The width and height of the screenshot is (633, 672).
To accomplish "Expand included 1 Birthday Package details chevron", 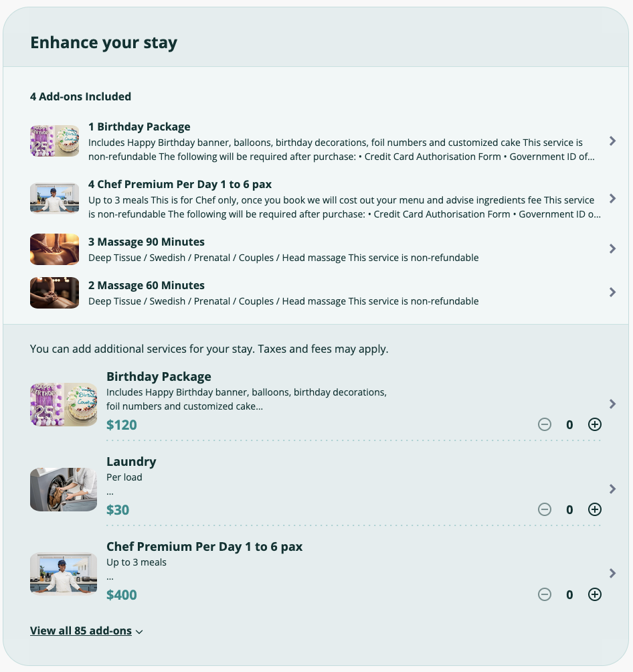I will point(612,141).
